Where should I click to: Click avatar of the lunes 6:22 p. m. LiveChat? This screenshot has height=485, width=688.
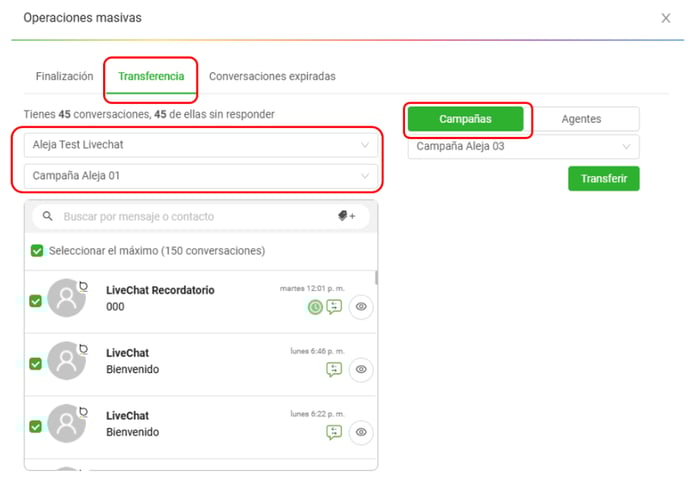tap(66, 424)
